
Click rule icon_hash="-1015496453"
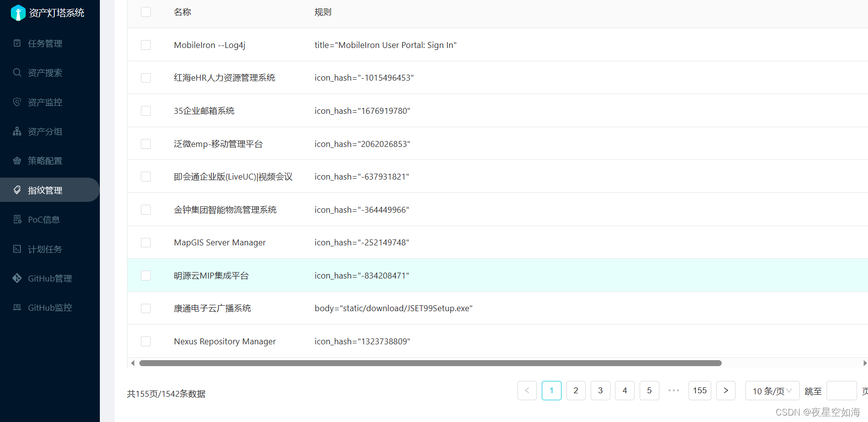pos(364,78)
